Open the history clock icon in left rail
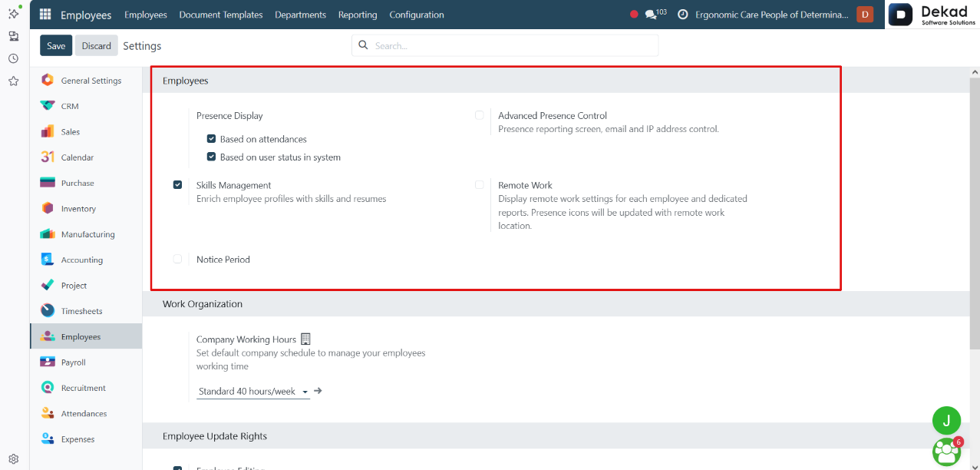Viewport: 980px width, 470px height. tap(13, 58)
